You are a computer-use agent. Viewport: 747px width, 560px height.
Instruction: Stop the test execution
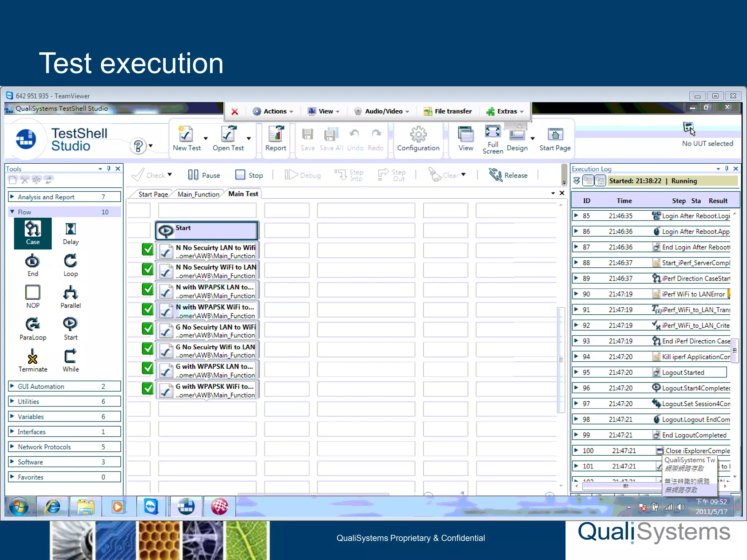(249, 175)
